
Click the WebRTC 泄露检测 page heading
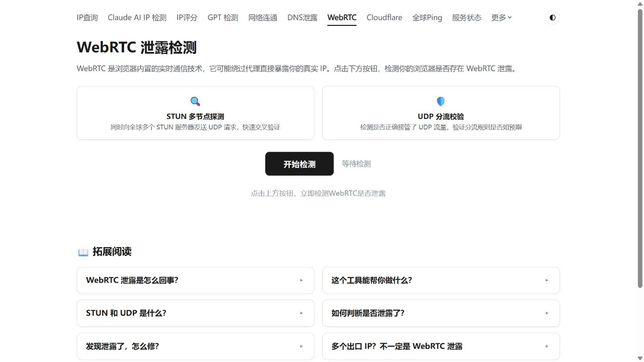coord(136,48)
